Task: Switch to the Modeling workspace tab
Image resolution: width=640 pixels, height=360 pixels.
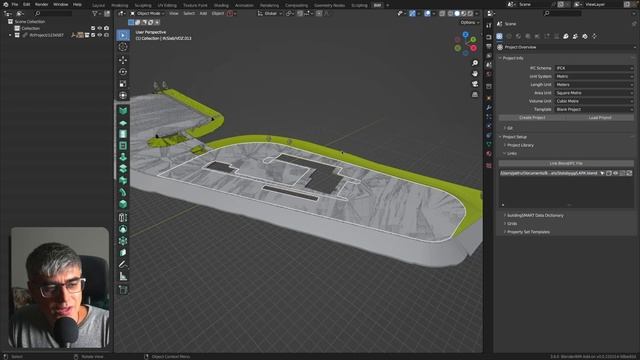Action: click(x=120, y=5)
